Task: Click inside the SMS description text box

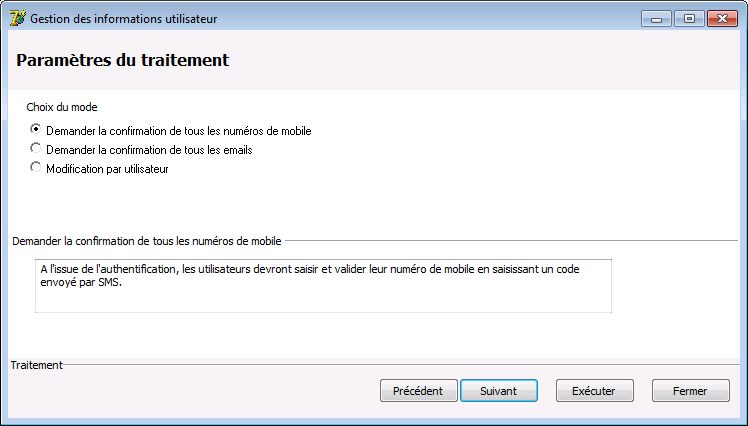Action: tap(323, 286)
